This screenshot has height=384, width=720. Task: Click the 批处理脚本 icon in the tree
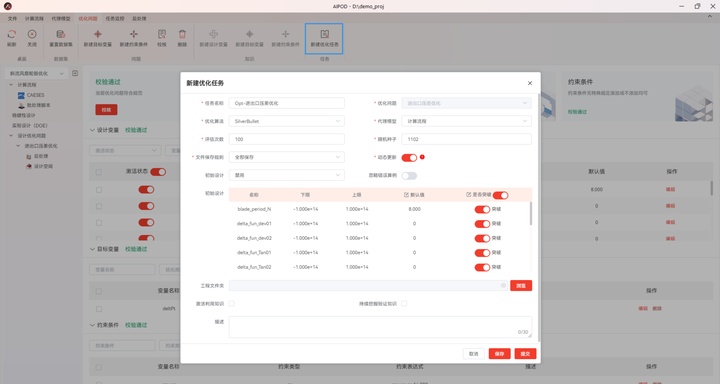point(21,105)
